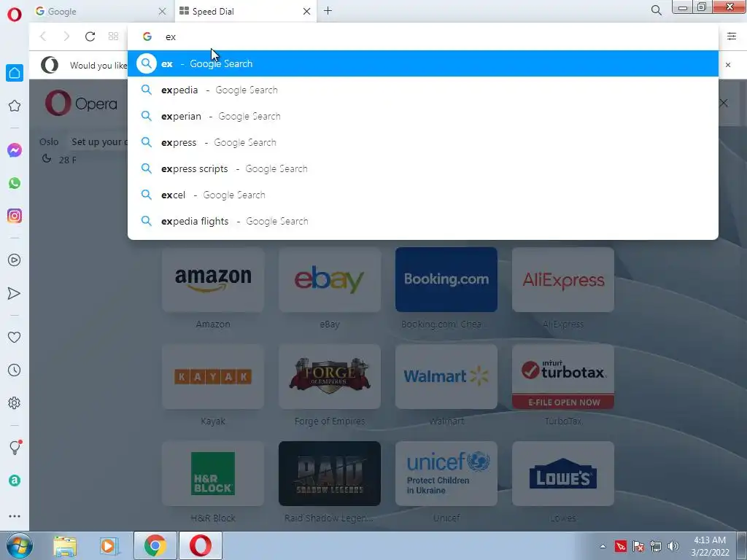Click the 28 F temperature reading
Screen dimensions: 747x560
(x=67, y=160)
